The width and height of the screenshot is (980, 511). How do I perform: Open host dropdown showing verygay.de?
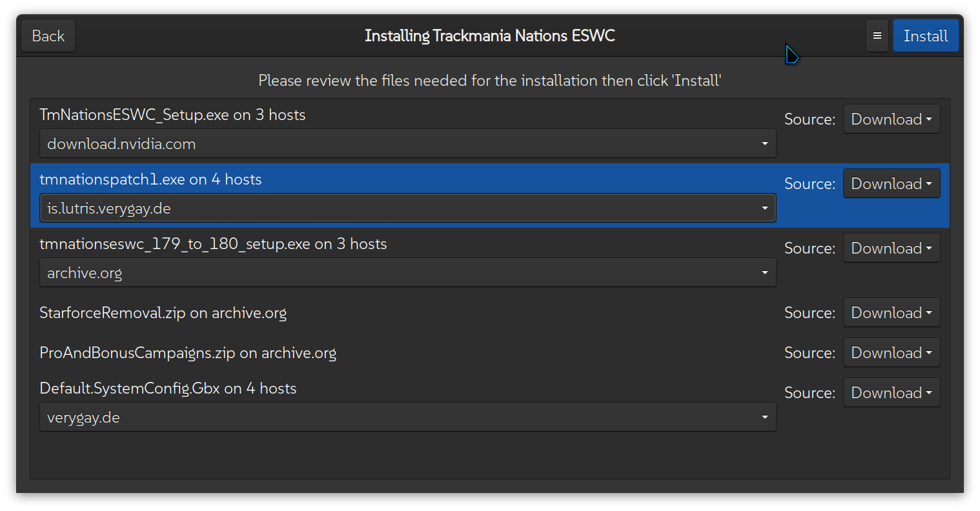point(408,417)
